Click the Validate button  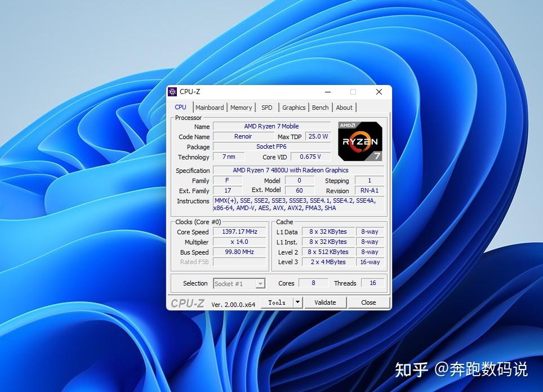click(326, 302)
